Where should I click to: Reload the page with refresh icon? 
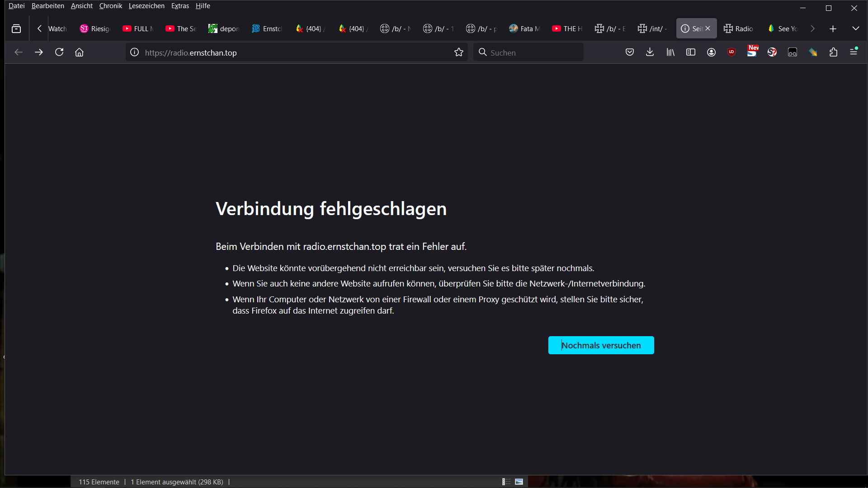tap(59, 52)
